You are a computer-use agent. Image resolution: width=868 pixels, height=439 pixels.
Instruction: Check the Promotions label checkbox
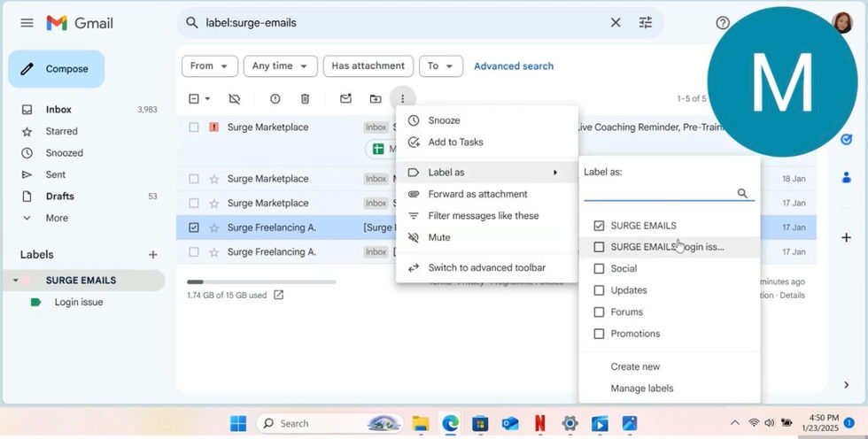(x=599, y=334)
